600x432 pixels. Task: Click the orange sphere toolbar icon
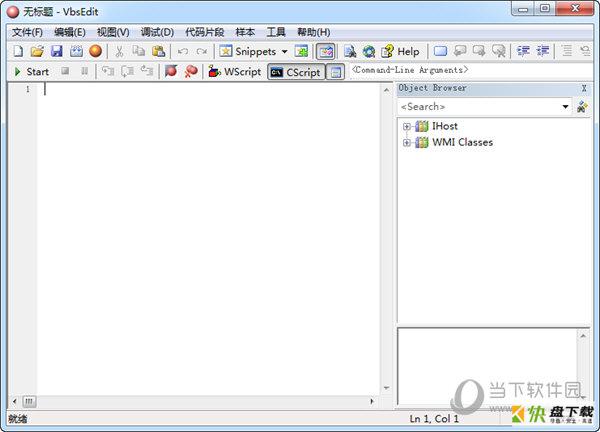click(x=95, y=51)
